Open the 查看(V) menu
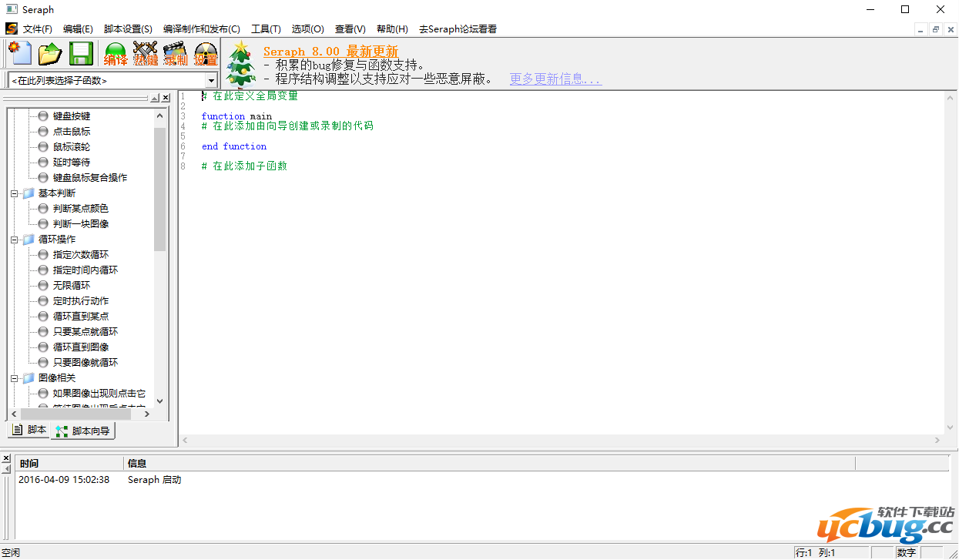Viewport: 959px width, 560px height. click(x=350, y=29)
